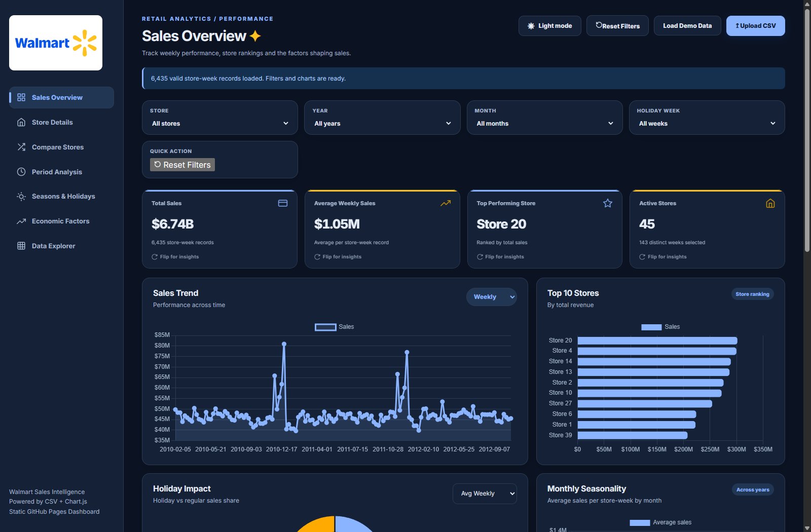Open the Data Explorer page
The width and height of the screenshot is (811, 532).
pyautogui.click(x=61, y=246)
